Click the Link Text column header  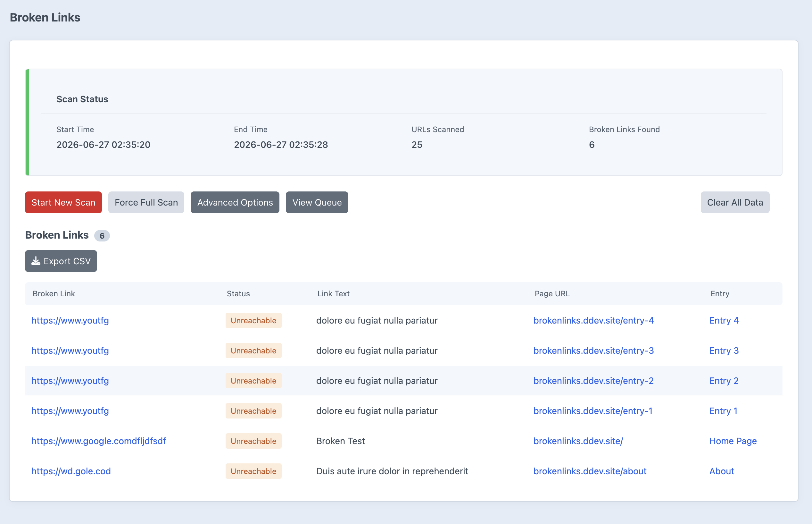pyautogui.click(x=334, y=294)
